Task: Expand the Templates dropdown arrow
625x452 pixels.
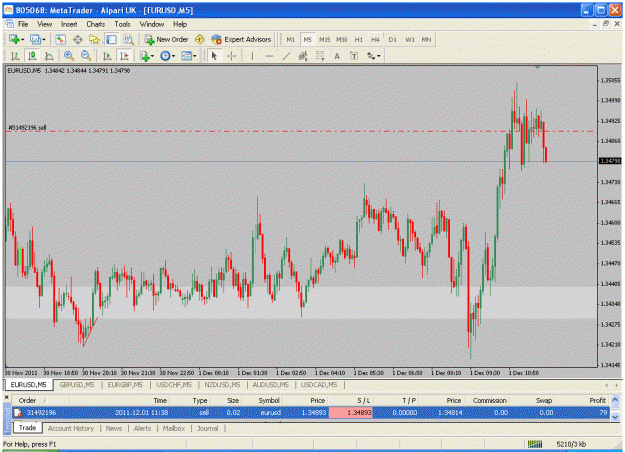Action: 195,57
